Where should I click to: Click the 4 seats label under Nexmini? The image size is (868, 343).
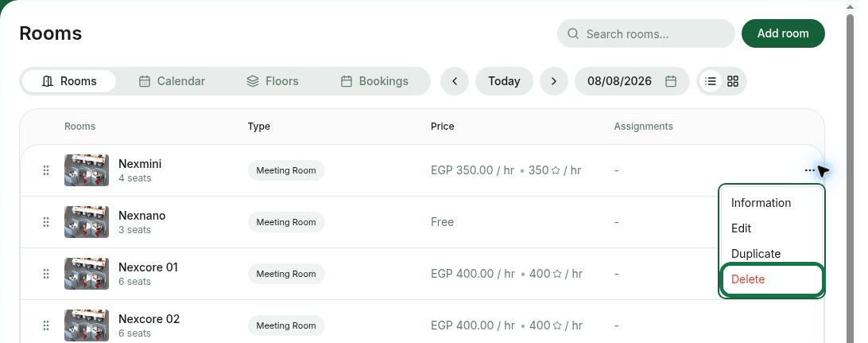[134, 178]
